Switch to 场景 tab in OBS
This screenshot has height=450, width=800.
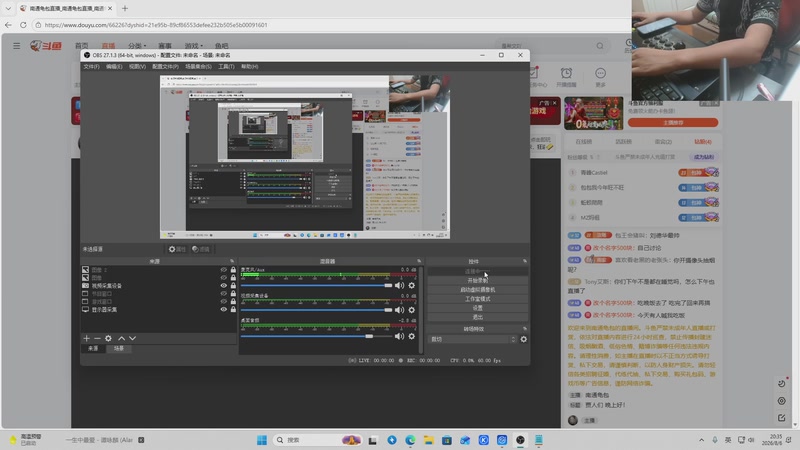pos(118,348)
